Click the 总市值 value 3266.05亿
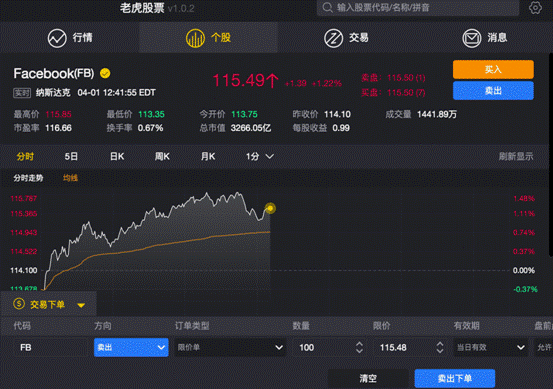Screen dimensions: 553x389 click(251, 128)
